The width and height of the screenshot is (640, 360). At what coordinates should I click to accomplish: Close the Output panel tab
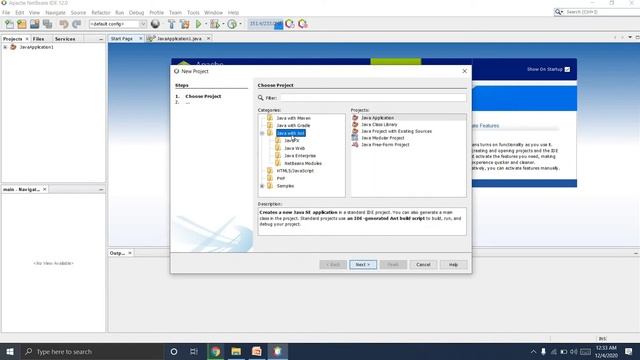click(x=130, y=253)
